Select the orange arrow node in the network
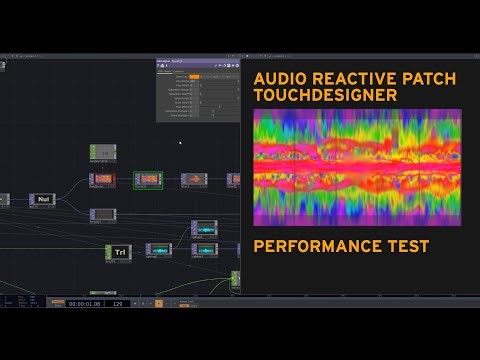 [194, 179]
